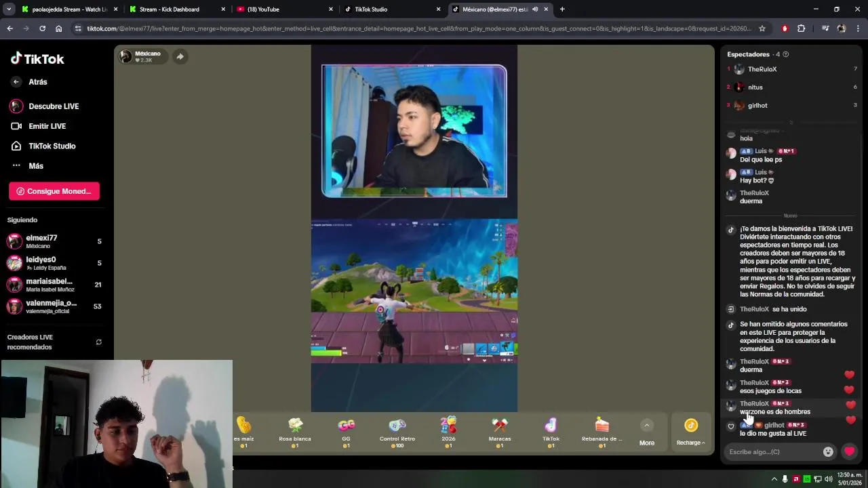Send the Rebanada de cake gift
868x488 pixels.
pyautogui.click(x=601, y=432)
